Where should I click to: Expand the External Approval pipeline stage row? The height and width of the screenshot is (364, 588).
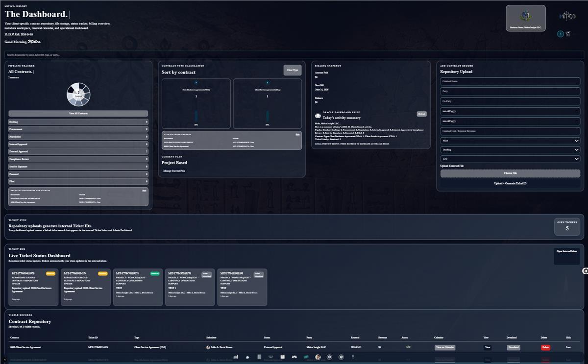pos(78,152)
